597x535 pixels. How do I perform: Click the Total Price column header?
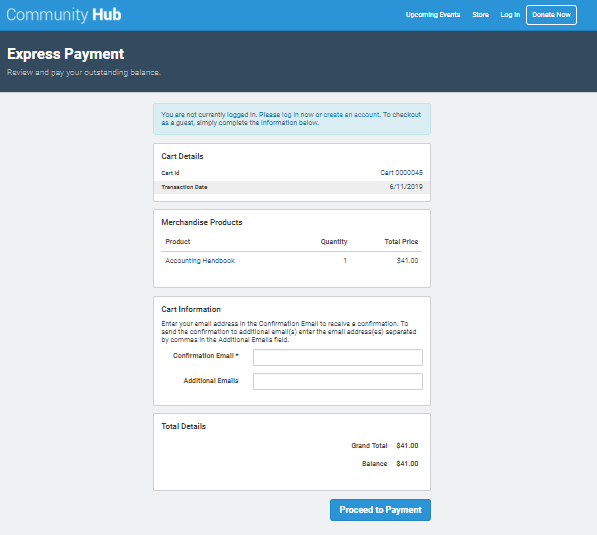(x=401, y=242)
